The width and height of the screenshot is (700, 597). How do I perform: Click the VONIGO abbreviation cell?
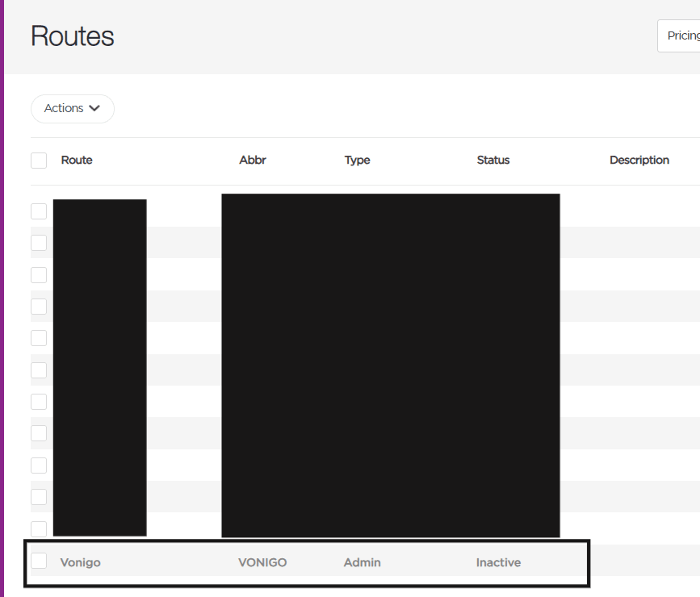tap(262, 562)
